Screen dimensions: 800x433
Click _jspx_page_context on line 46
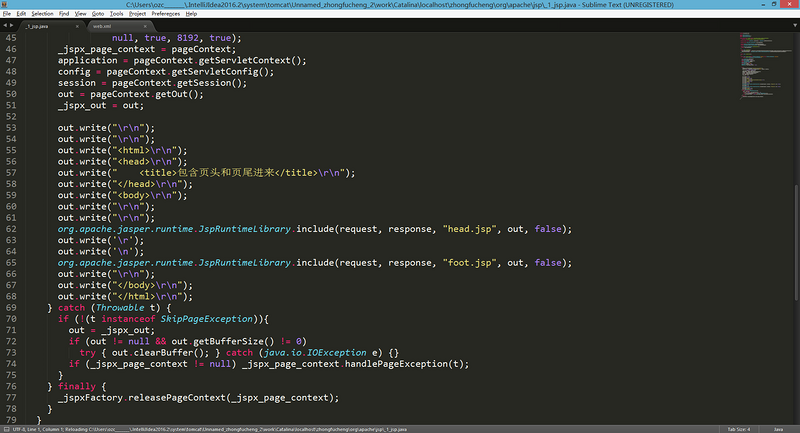(106, 49)
